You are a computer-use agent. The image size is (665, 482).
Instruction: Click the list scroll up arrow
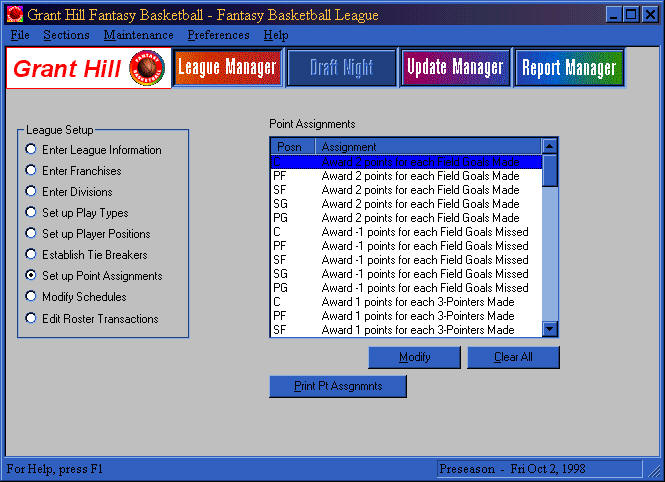coord(550,146)
